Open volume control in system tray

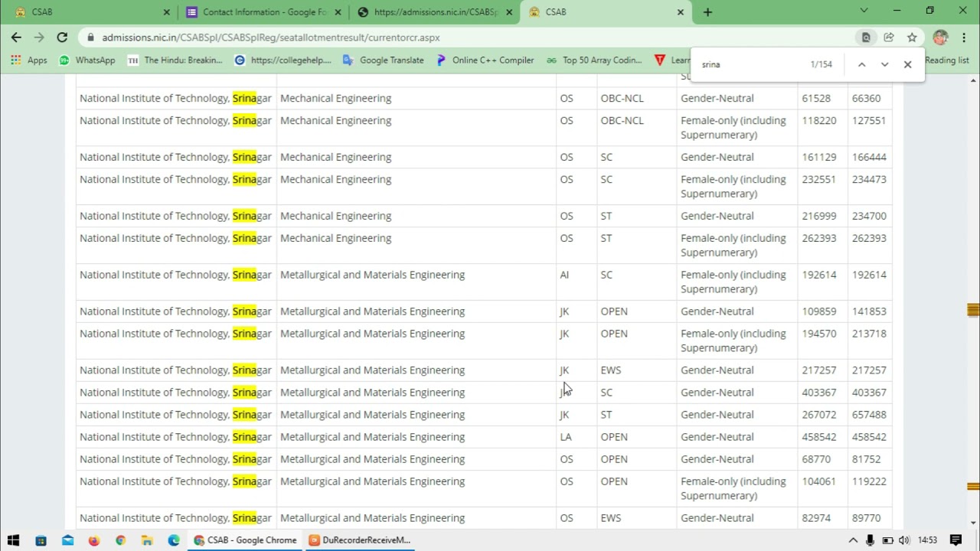904,540
